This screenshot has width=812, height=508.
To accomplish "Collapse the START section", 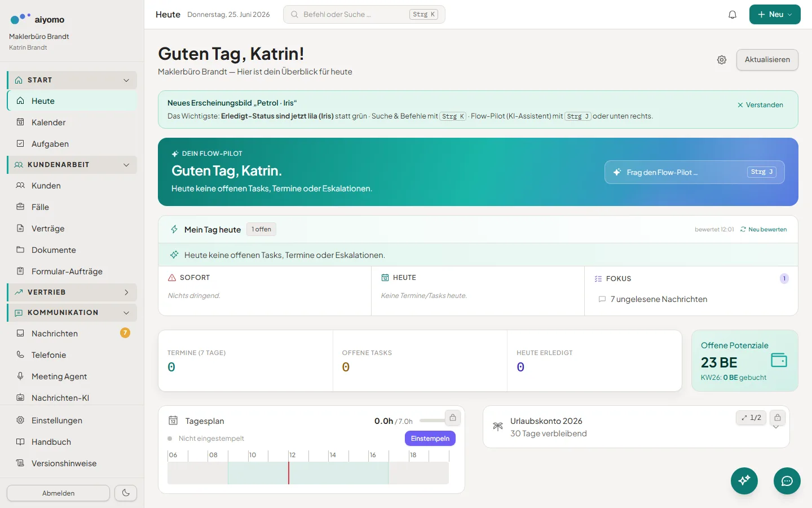I will point(72,80).
